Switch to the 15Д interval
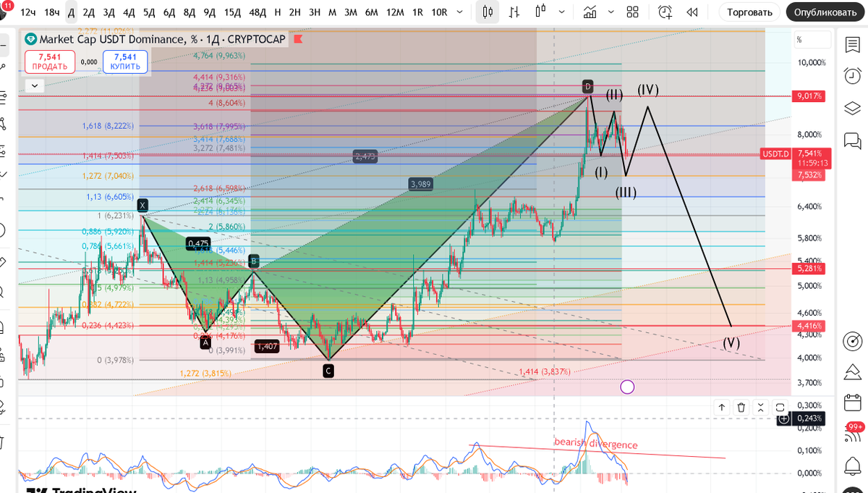Image resolution: width=868 pixels, height=493 pixels. click(231, 12)
